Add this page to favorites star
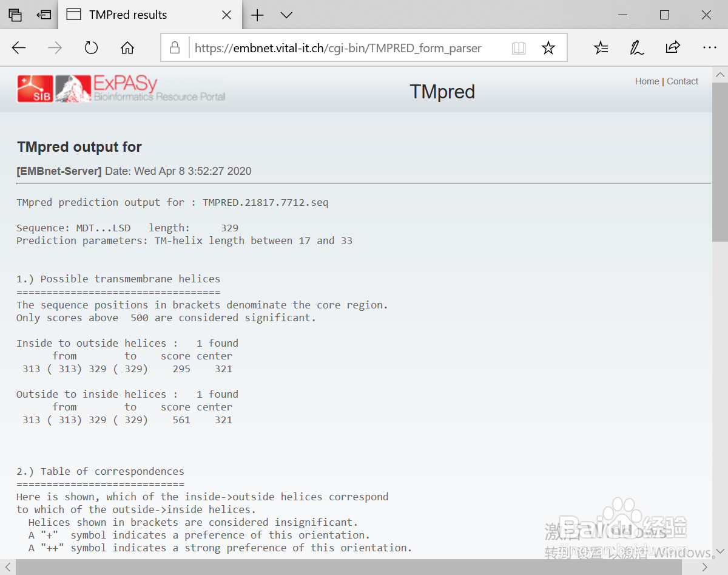Image resolution: width=728 pixels, height=575 pixels. click(x=548, y=48)
